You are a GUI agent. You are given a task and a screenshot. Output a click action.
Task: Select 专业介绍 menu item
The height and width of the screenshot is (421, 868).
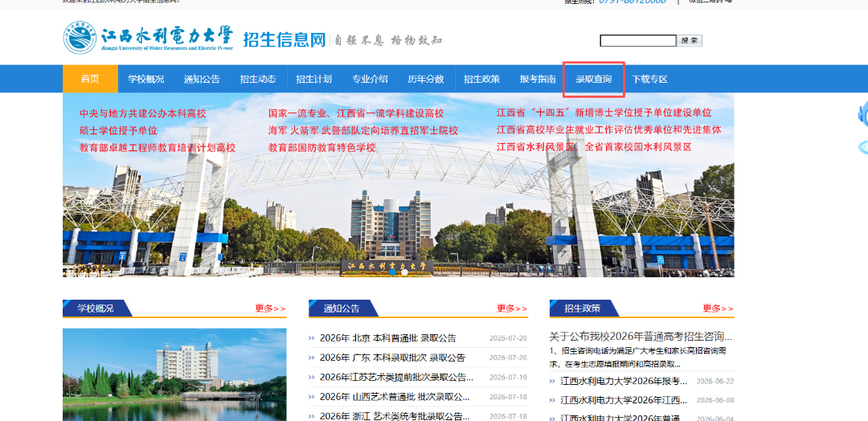click(x=370, y=79)
